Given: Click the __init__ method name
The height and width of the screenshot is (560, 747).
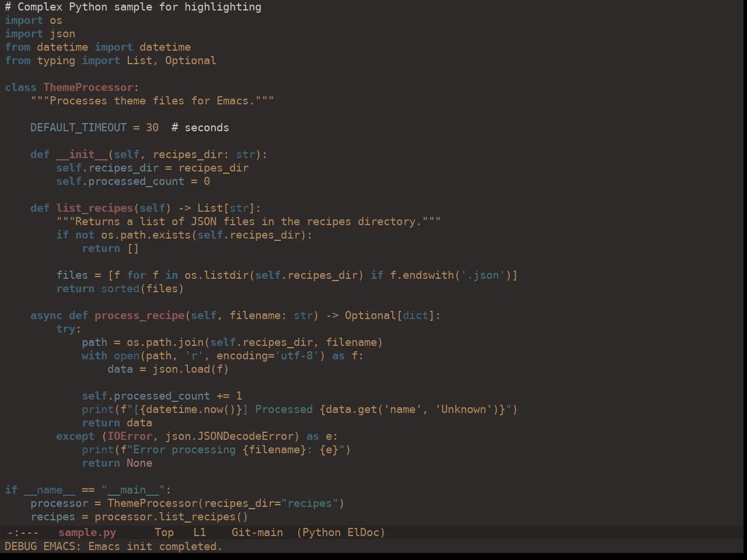Looking at the screenshot, I should [82, 155].
